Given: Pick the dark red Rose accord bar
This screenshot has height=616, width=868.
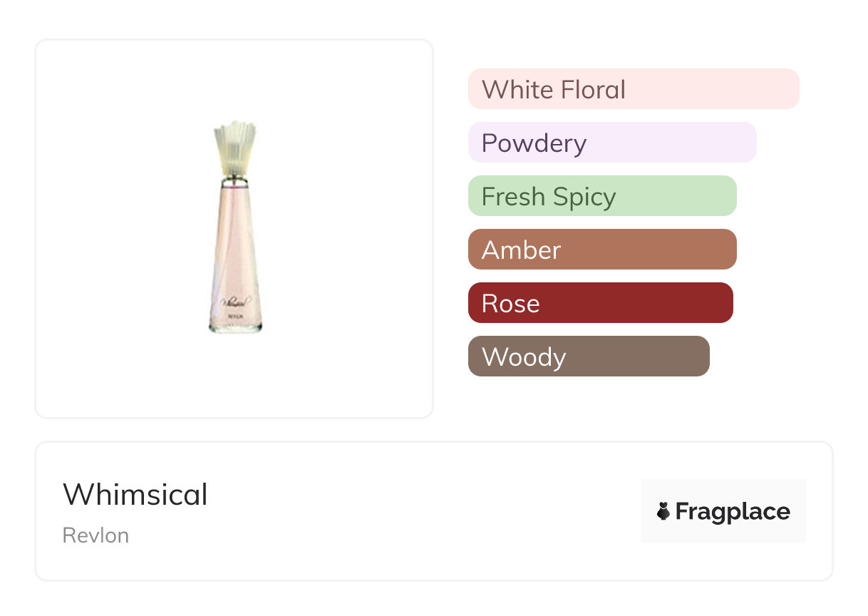Looking at the screenshot, I should click(x=600, y=303).
